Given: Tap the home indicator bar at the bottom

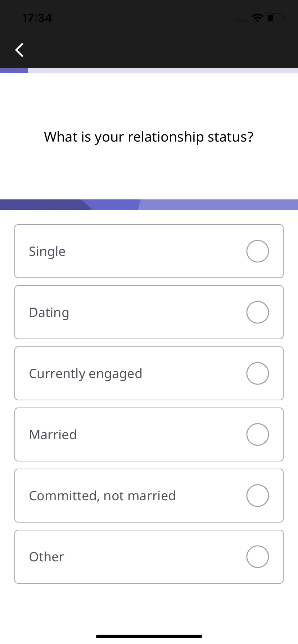Looking at the screenshot, I should (149, 636).
